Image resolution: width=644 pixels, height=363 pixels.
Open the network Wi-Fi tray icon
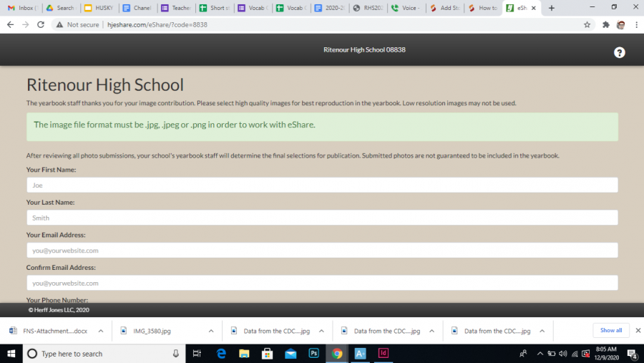coord(575,354)
